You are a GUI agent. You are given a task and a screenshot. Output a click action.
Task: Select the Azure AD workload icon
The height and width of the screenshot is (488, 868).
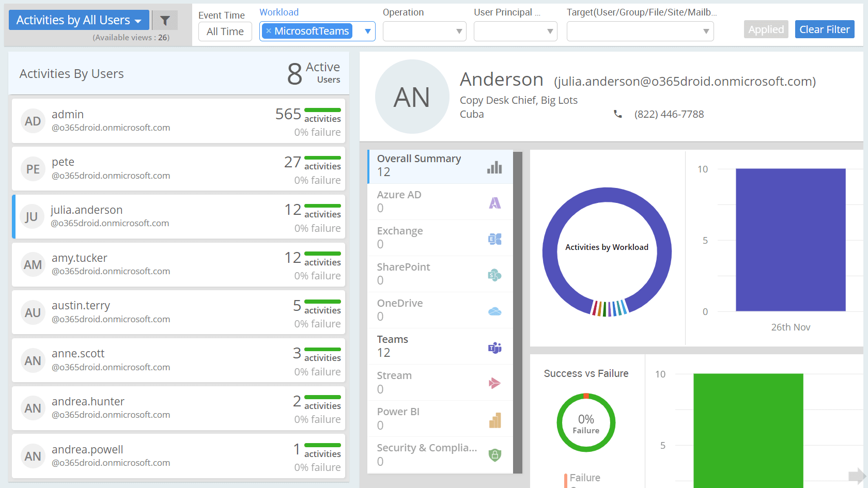pyautogui.click(x=494, y=203)
